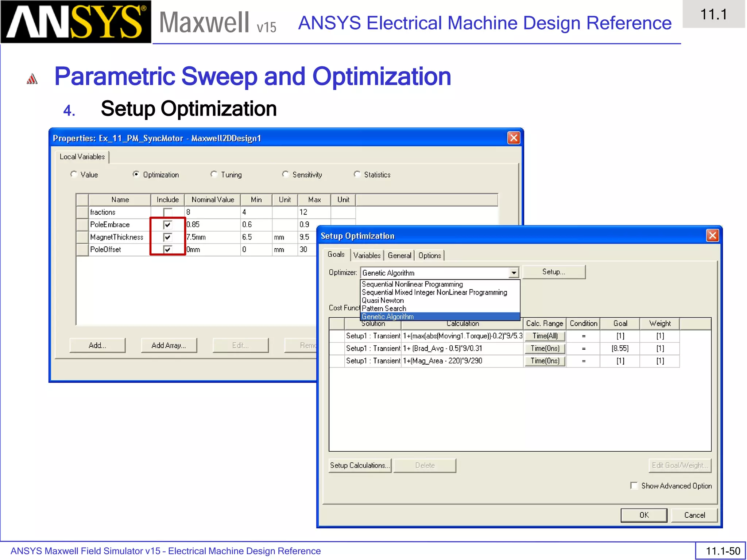The image size is (747, 560).
Task: Select PoleOffset max value 30
Action: click(307, 249)
